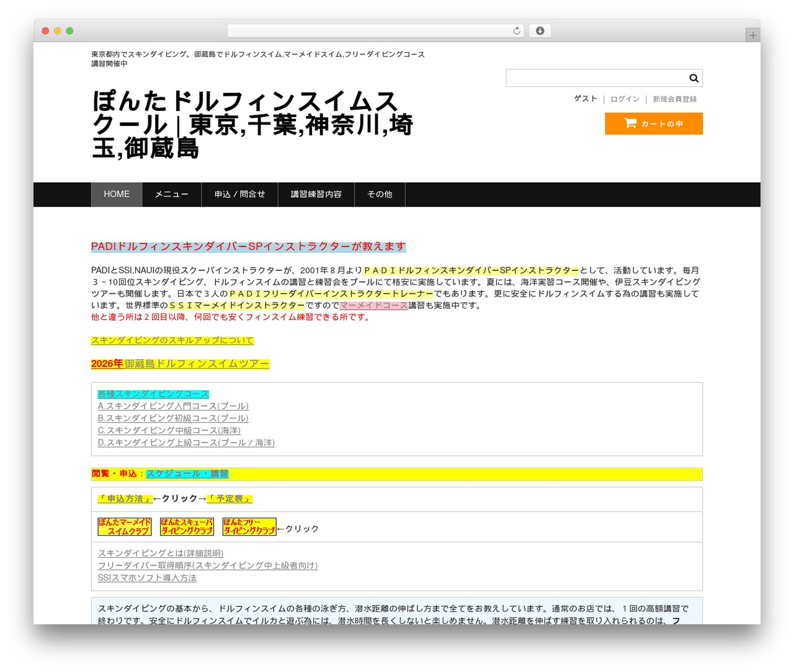Click the browser reload icon
The width and height of the screenshot is (794, 672).
coord(517,31)
